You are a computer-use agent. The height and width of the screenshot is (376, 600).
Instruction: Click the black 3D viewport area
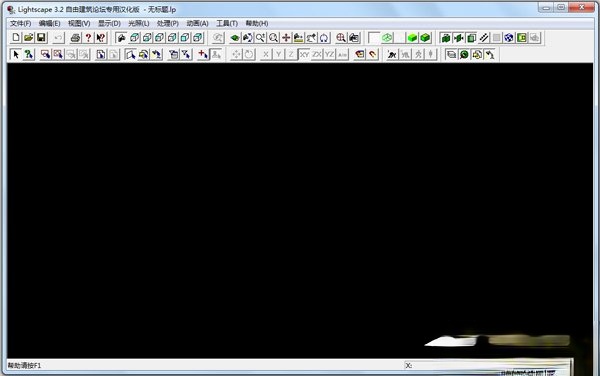(300, 210)
